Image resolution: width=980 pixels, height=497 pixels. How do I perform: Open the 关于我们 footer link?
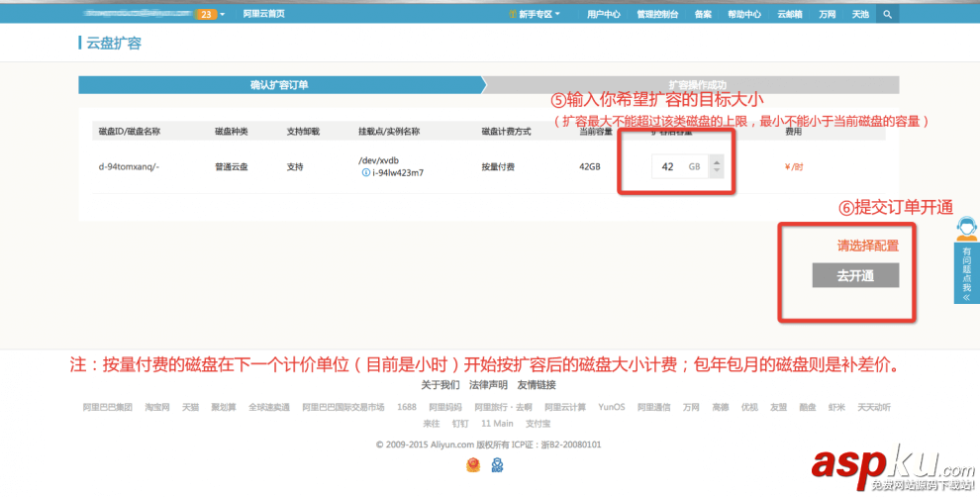coord(440,385)
